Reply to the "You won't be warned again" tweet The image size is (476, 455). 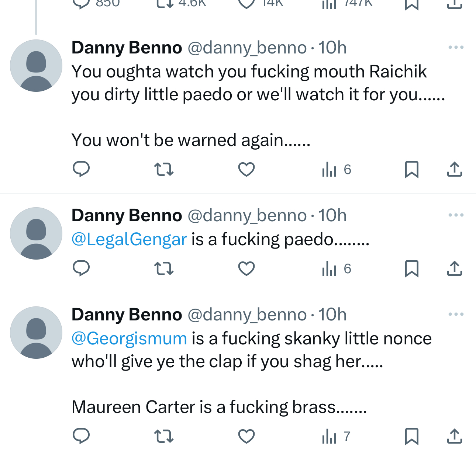pyautogui.click(x=81, y=169)
